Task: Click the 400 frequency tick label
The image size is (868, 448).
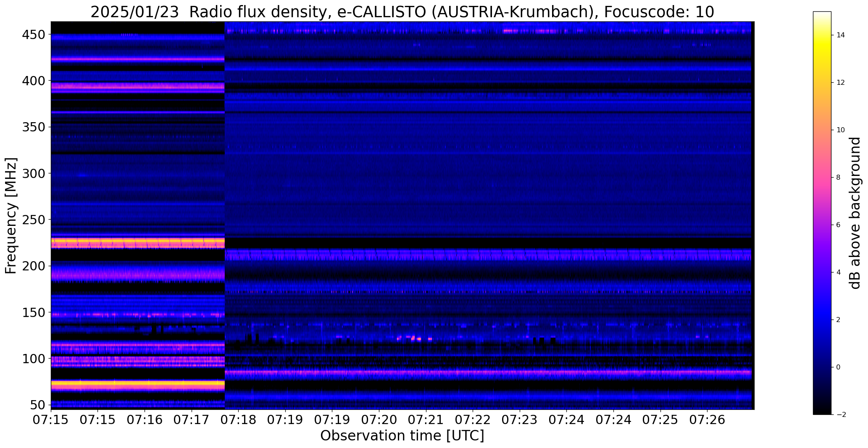Action: pos(33,81)
